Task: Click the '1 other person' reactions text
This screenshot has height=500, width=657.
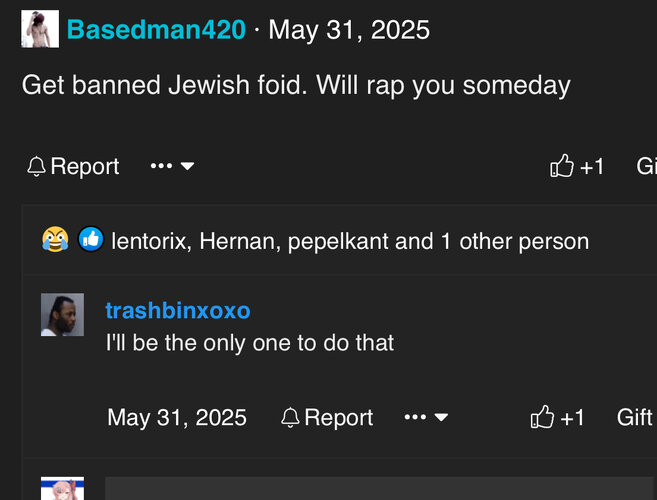Action: pyautogui.click(x=514, y=241)
